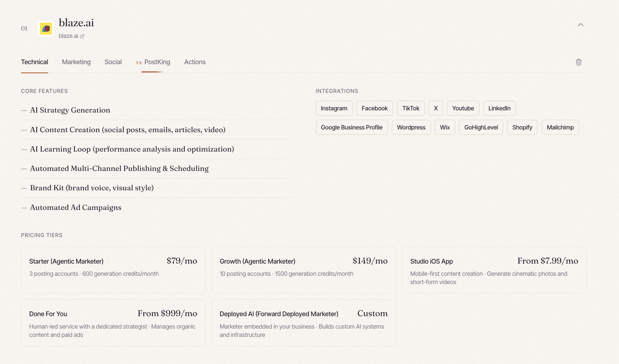Click the '01' rank number
Viewport: 619px width, 364px height.
click(x=24, y=28)
